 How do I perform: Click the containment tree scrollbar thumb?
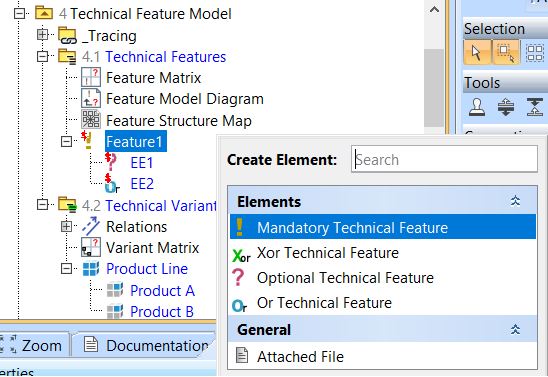coord(434,87)
